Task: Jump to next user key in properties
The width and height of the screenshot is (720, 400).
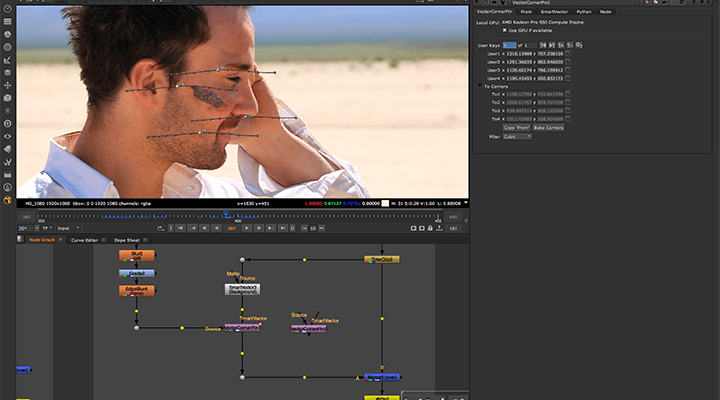Action: tap(552, 45)
